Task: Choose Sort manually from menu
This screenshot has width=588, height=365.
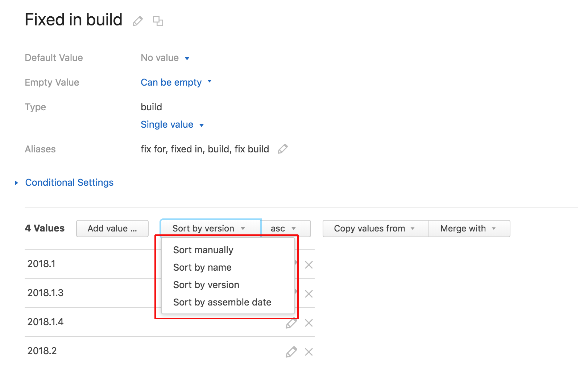Action: pos(203,250)
